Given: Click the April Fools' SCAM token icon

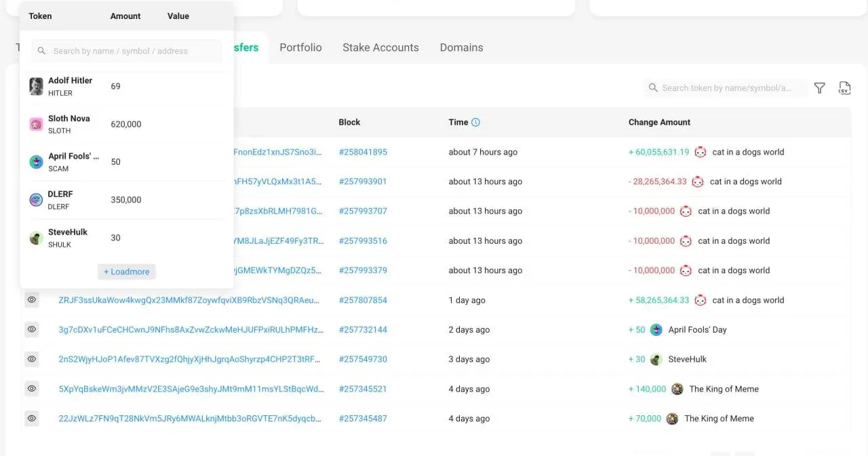Looking at the screenshot, I should pyautogui.click(x=36, y=162).
